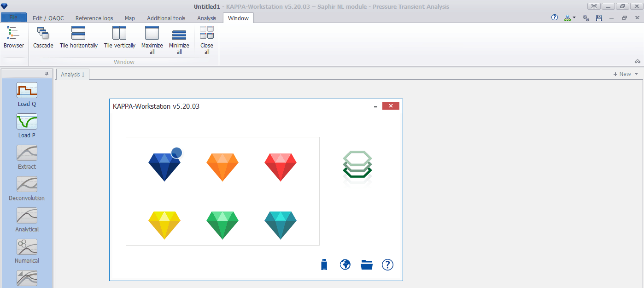644x288 pixels.
Task: Click the green stacked hexagons icon
Action: tap(357, 167)
